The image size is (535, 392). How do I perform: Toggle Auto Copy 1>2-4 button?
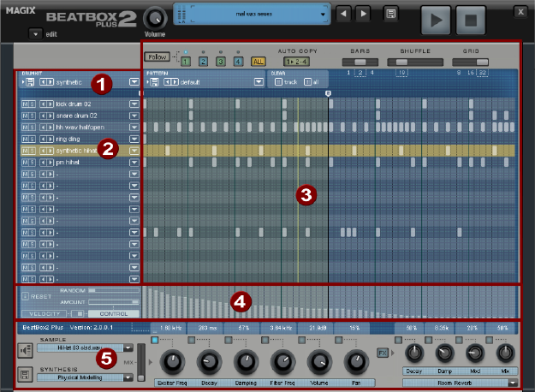[x=297, y=62]
